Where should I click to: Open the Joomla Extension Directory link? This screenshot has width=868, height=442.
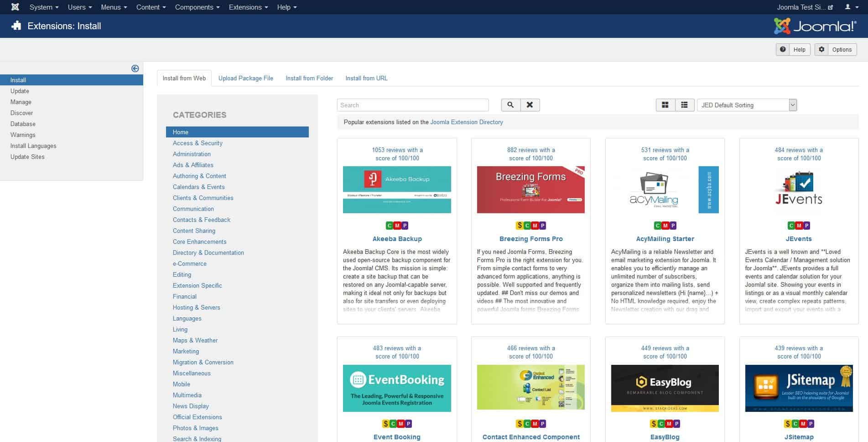click(x=467, y=122)
